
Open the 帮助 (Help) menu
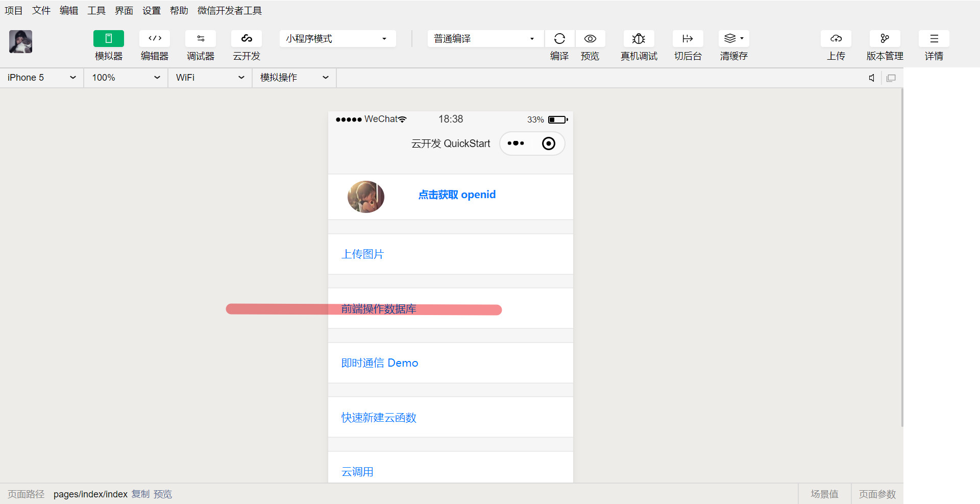point(179,11)
